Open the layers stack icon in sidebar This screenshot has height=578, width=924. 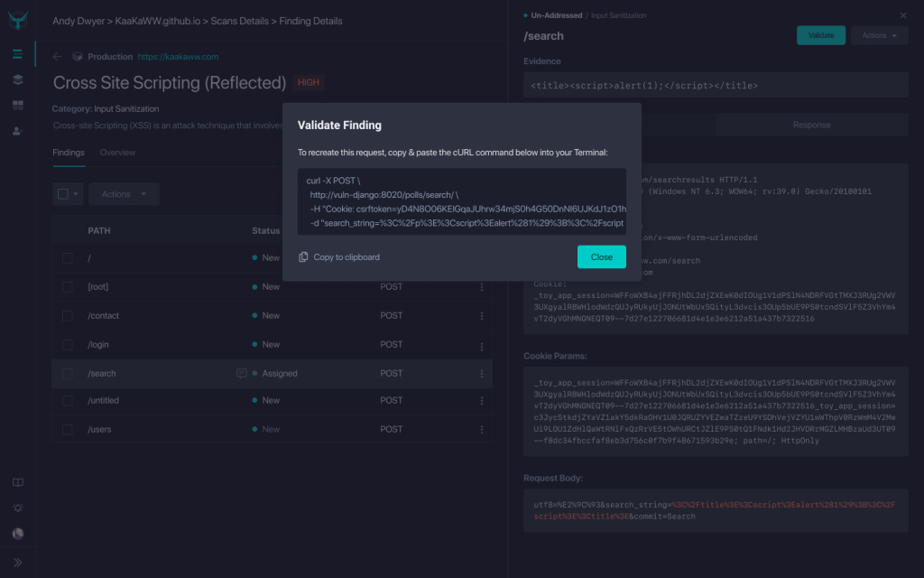click(17, 79)
